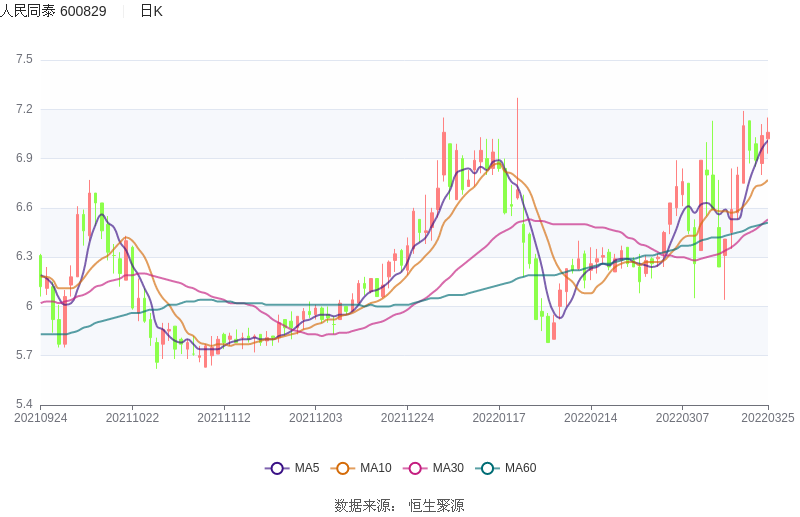Toggle the MA5 purple legend marker
The width and height of the screenshot is (800, 517).
277,468
